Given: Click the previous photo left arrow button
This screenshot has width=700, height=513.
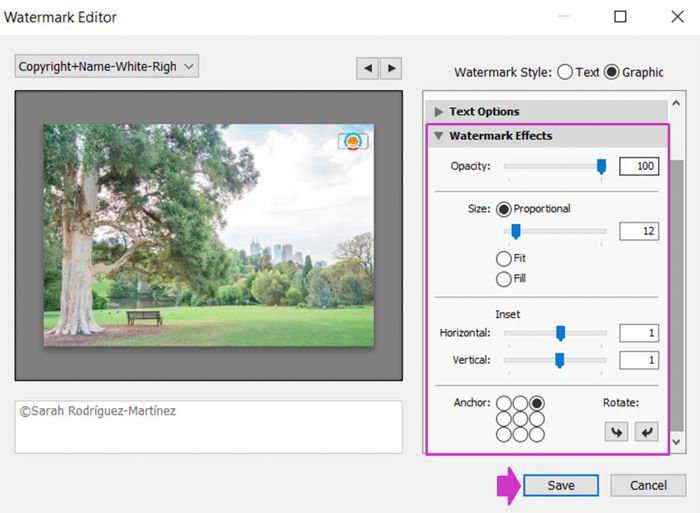Looking at the screenshot, I should (x=368, y=68).
